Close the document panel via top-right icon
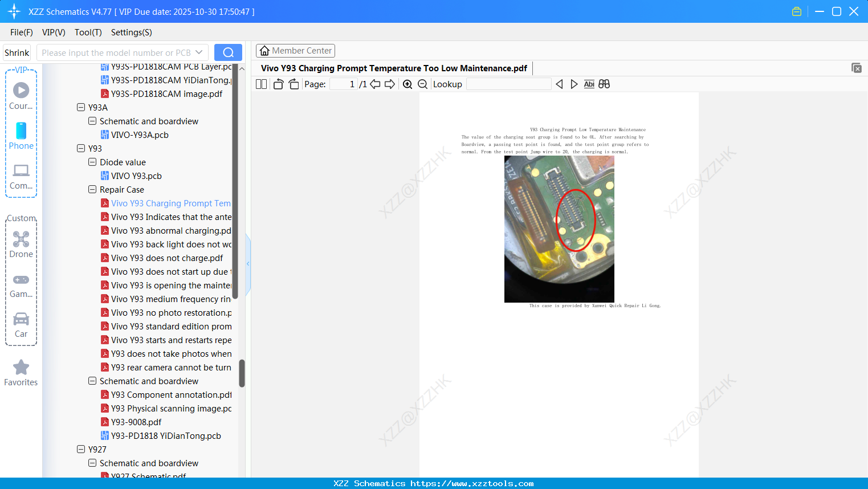The height and width of the screenshot is (489, 868). point(856,68)
